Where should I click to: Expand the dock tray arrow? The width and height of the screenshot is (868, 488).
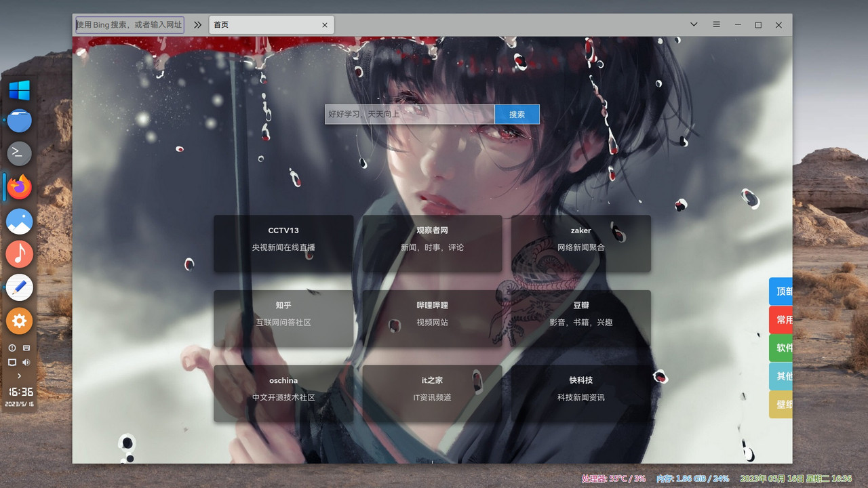19,376
